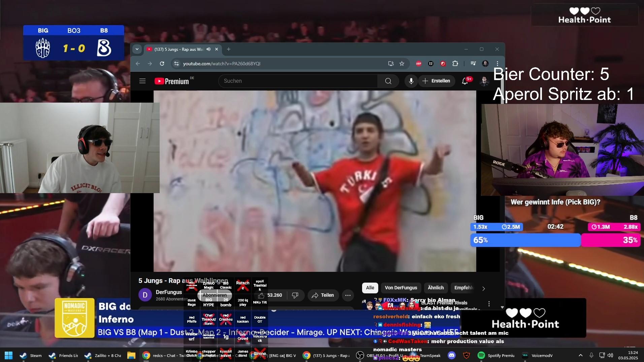Click the video player showing the red jersey
644x362 pixels.
tap(315, 181)
